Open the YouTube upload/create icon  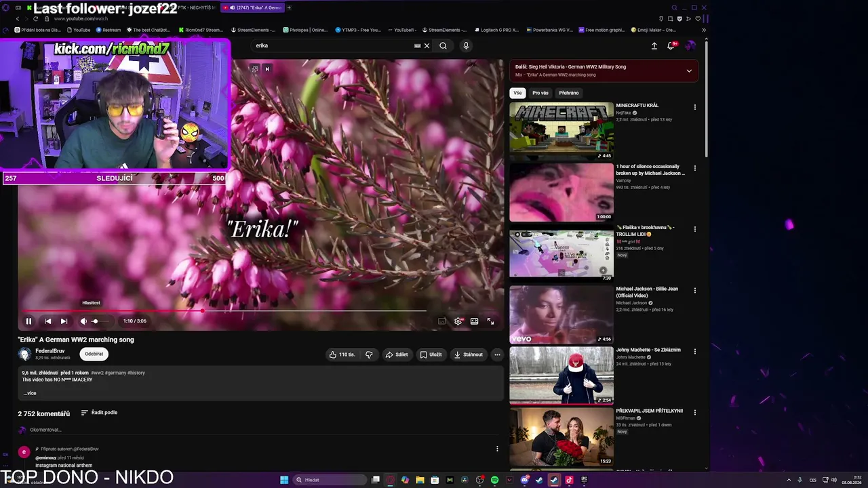[654, 46]
